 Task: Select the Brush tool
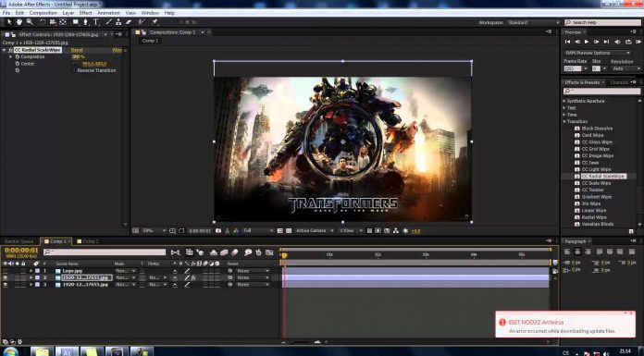[x=109, y=22]
